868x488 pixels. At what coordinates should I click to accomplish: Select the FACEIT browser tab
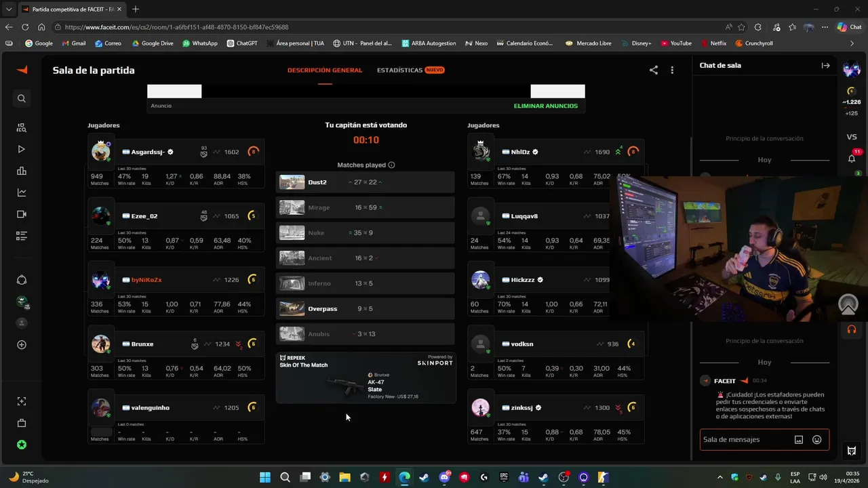point(71,9)
